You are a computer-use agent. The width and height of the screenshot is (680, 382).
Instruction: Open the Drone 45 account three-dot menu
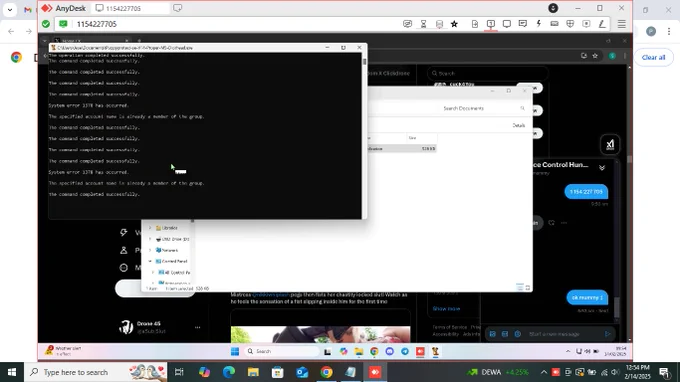pyautogui.click(x=197, y=327)
